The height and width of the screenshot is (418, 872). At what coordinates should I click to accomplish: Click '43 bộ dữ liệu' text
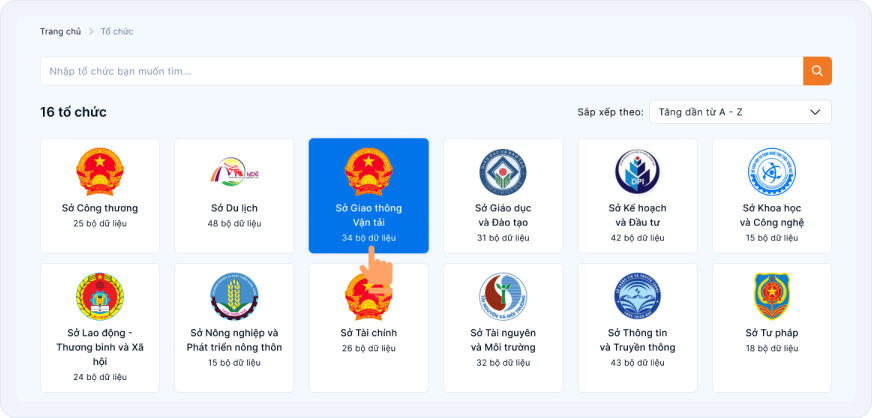[x=637, y=363]
